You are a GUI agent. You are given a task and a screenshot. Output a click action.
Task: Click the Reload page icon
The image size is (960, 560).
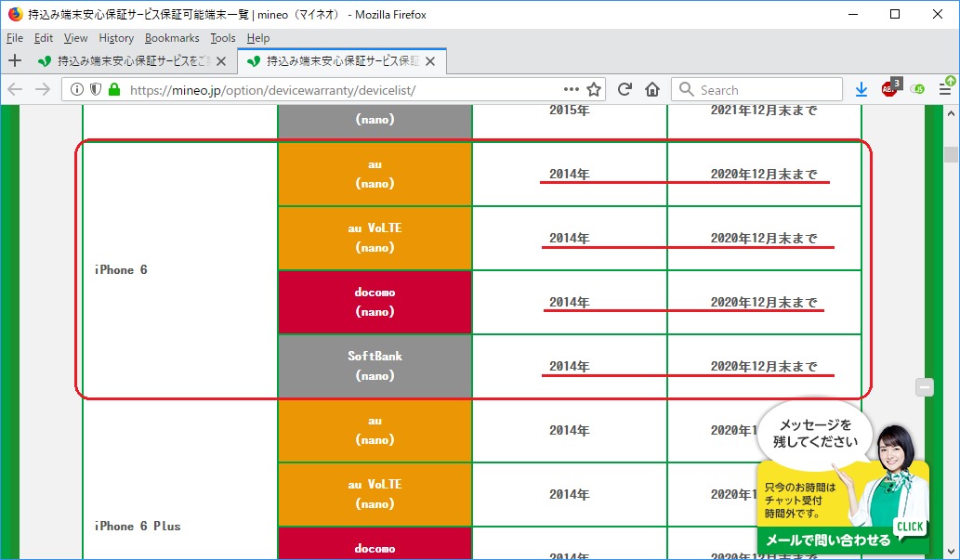(625, 89)
